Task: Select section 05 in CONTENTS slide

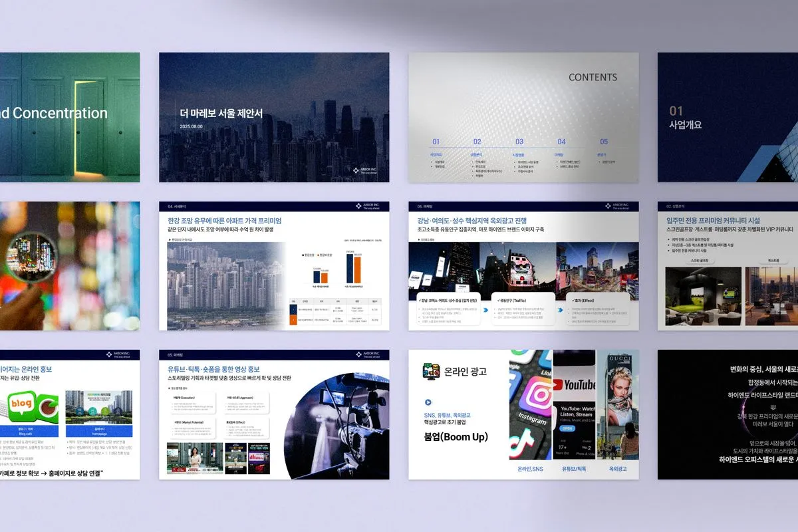Action: click(x=604, y=142)
